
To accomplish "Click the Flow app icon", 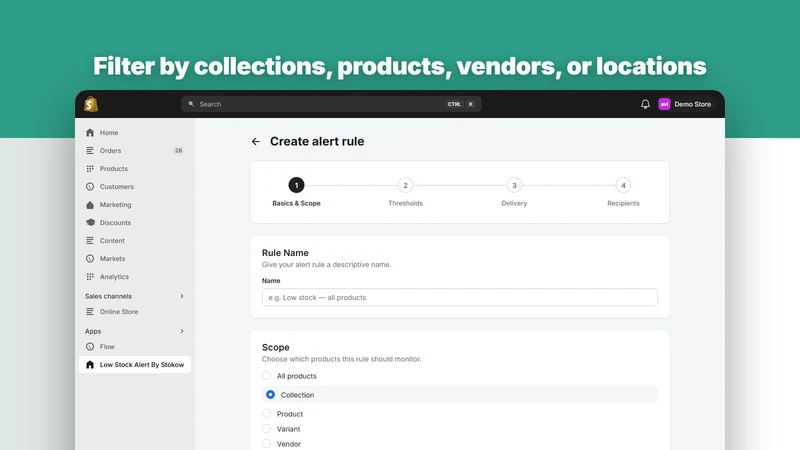I will point(90,346).
